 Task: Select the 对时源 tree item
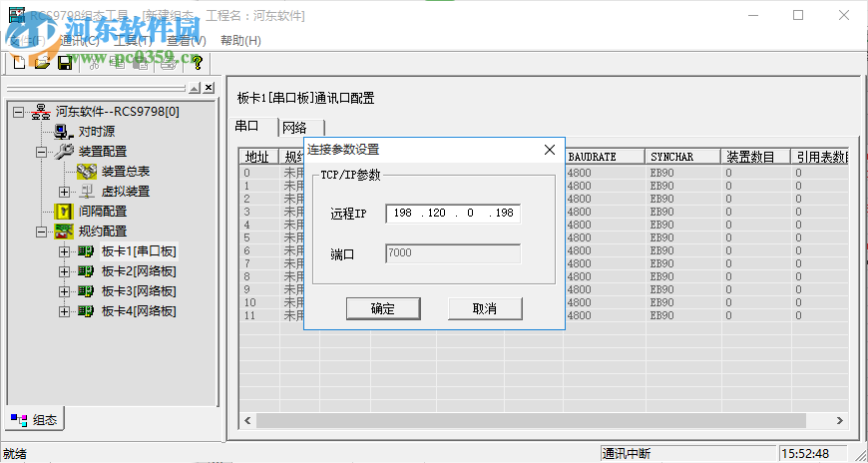pyautogui.click(x=97, y=132)
